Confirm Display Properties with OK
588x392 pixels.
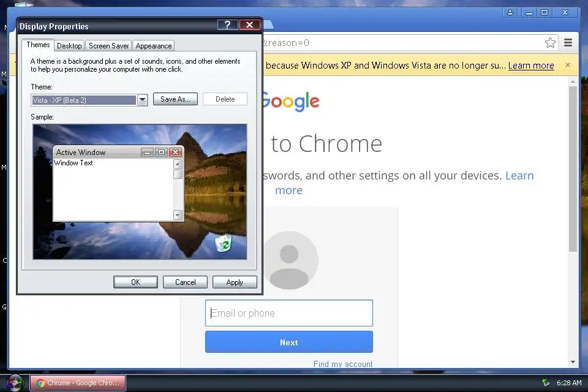coord(135,282)
